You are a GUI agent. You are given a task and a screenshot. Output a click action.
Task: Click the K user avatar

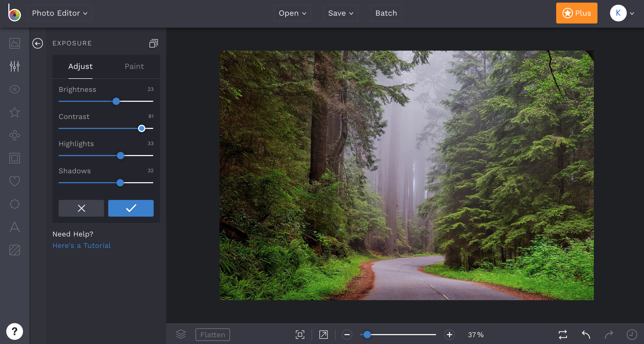pos(618,13)
